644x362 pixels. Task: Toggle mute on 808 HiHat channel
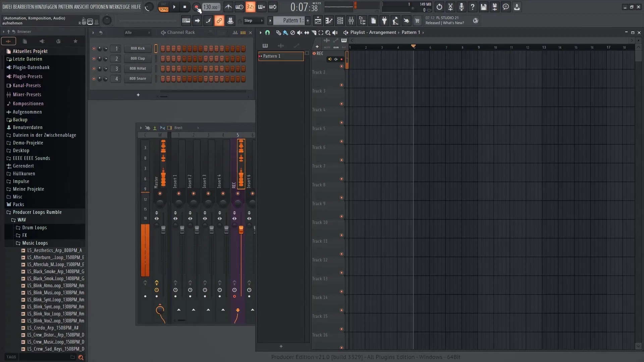tap(93, 68)
